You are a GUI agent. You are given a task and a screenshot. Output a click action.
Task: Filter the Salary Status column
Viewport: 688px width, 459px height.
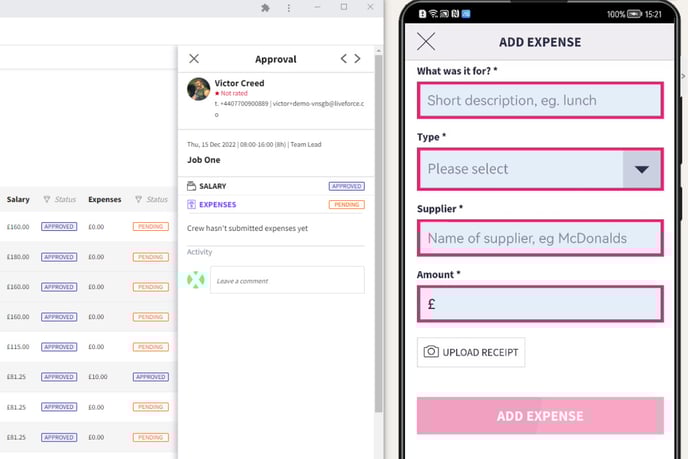pos(47,199)
